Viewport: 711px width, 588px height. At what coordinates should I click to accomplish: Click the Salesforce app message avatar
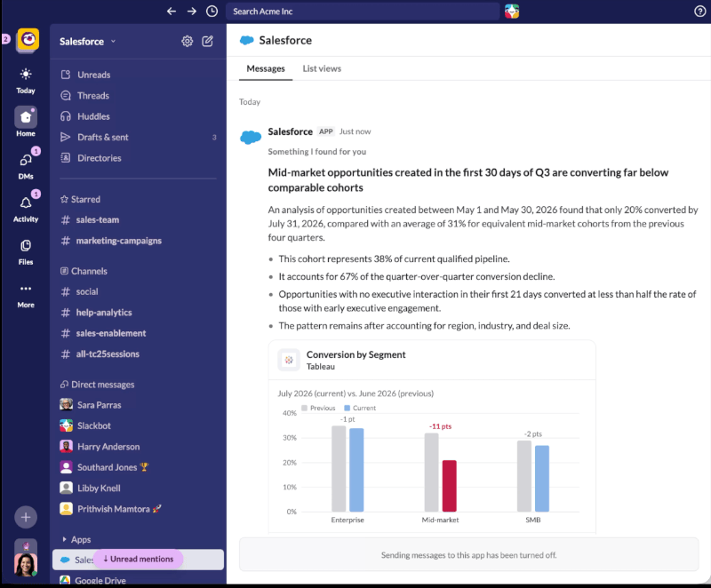point(251,137)
